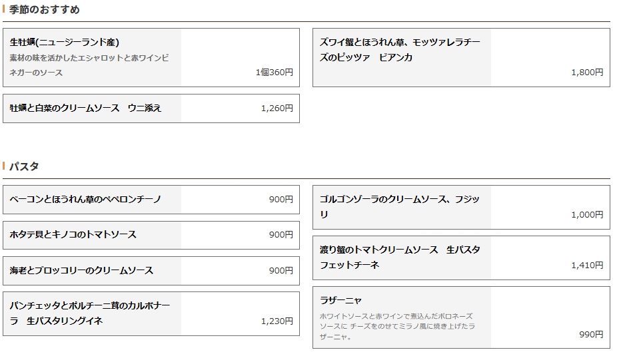Select ホタテ貝とキノコのトマトソース pasta
Image resolution: width=619 pixels, height=364 pixels.
151,235
